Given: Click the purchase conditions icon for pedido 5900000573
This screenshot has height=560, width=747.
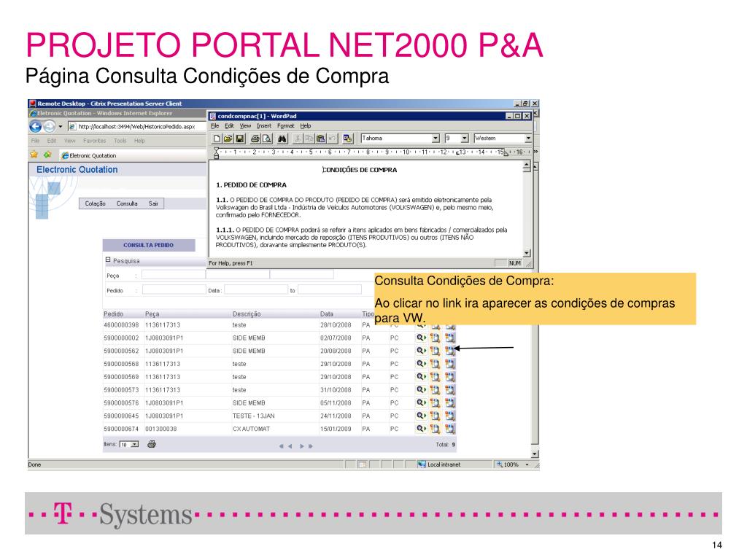Looking at the screenshot, I should click(449, 389).
